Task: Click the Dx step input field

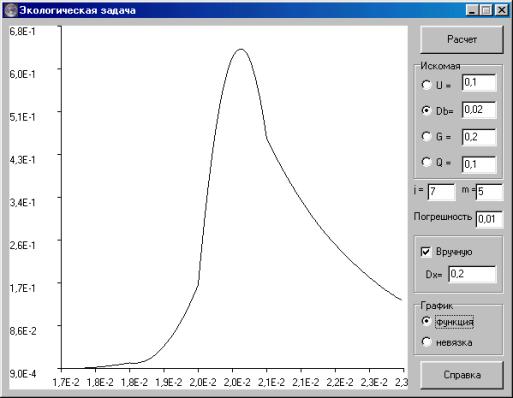Action: tap(472, 274)
